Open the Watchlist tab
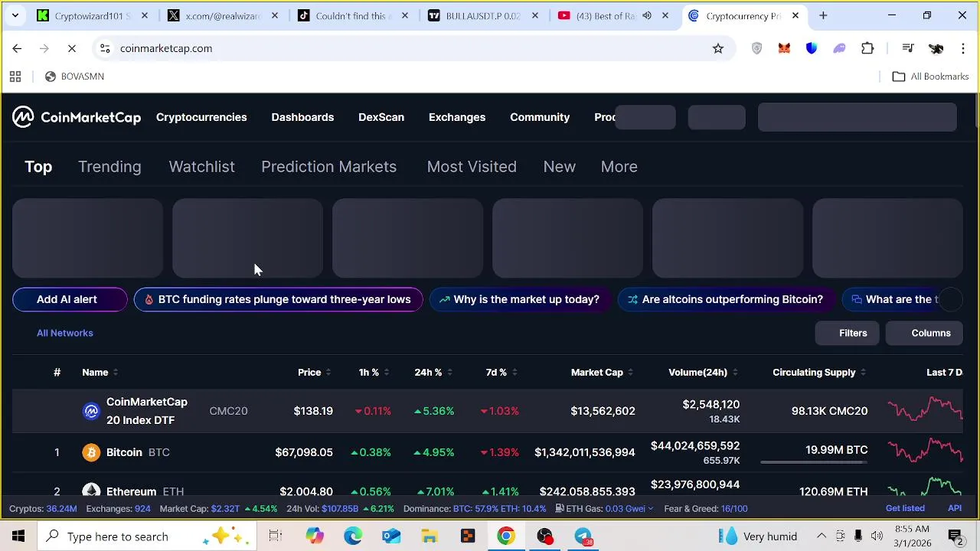This screenshot has width=980, height=551. pos(201,167)
